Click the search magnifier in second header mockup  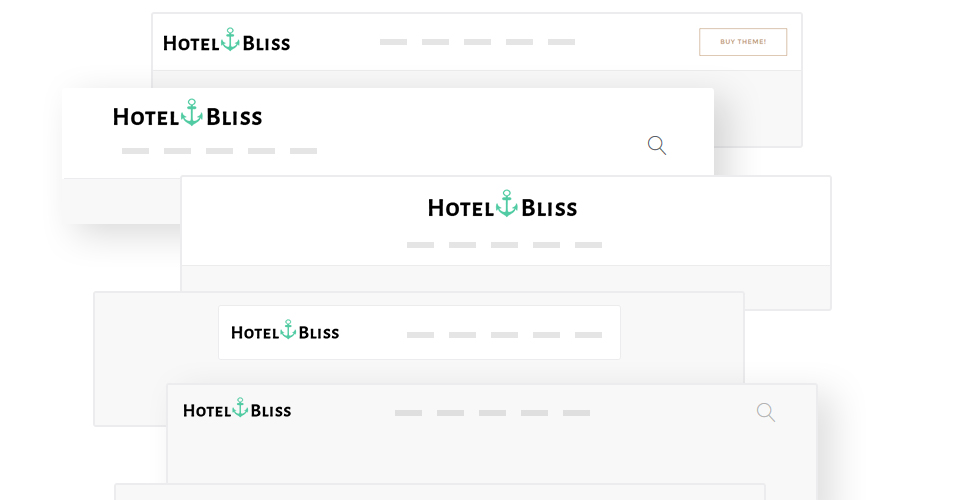pos(657,145)
